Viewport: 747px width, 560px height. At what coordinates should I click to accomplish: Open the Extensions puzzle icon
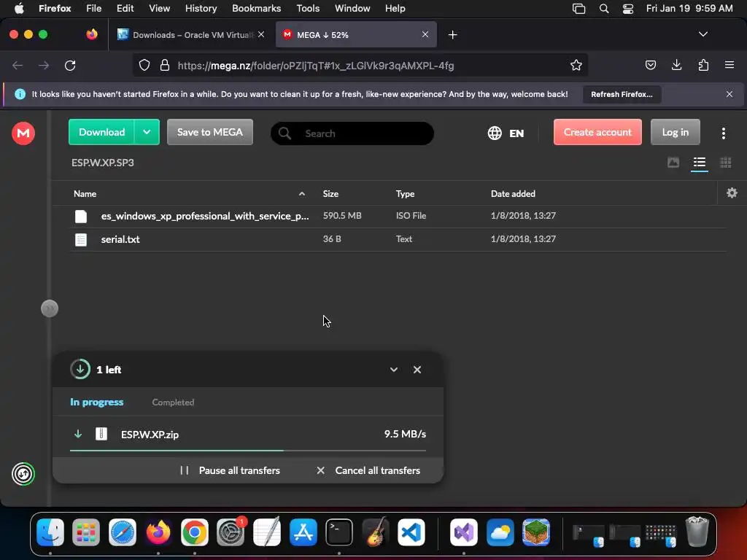(x=703, y=65)
